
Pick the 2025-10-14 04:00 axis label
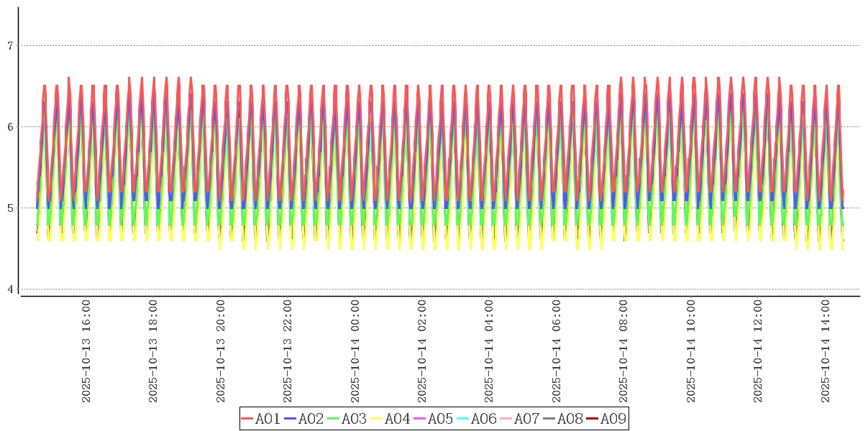coord(489,351)
